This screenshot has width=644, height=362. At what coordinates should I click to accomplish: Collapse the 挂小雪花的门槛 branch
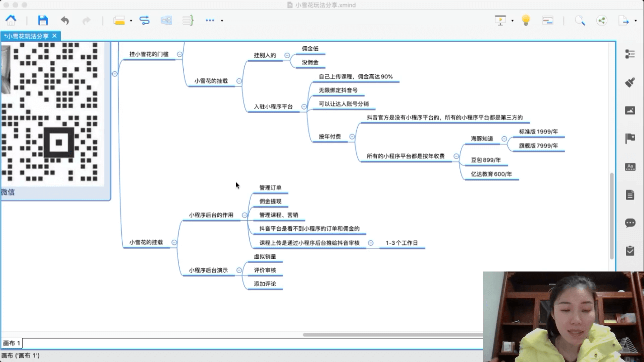(x=180, y=54)
